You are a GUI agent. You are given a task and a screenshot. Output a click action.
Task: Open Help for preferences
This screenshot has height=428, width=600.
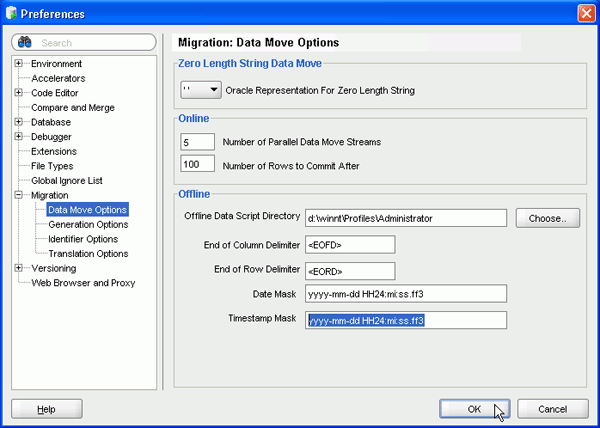(46, 409)
